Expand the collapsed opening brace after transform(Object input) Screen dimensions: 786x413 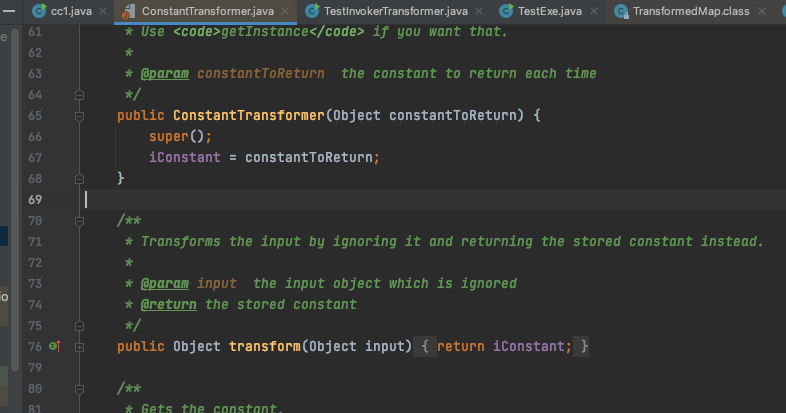(x=425, y=346)
